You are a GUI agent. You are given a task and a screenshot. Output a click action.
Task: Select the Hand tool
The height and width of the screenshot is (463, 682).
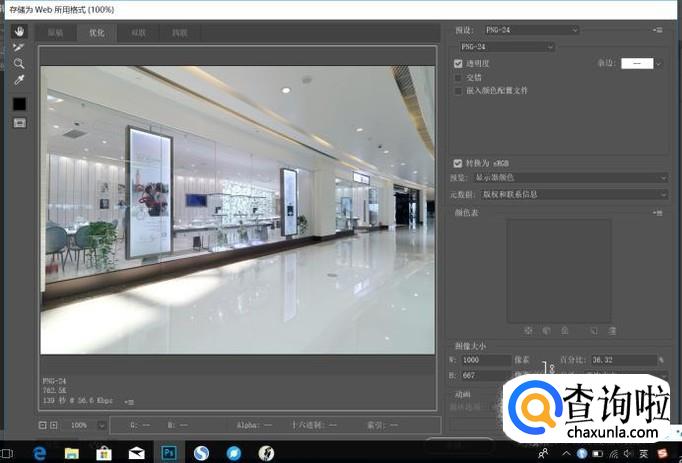tap(19, 31)
